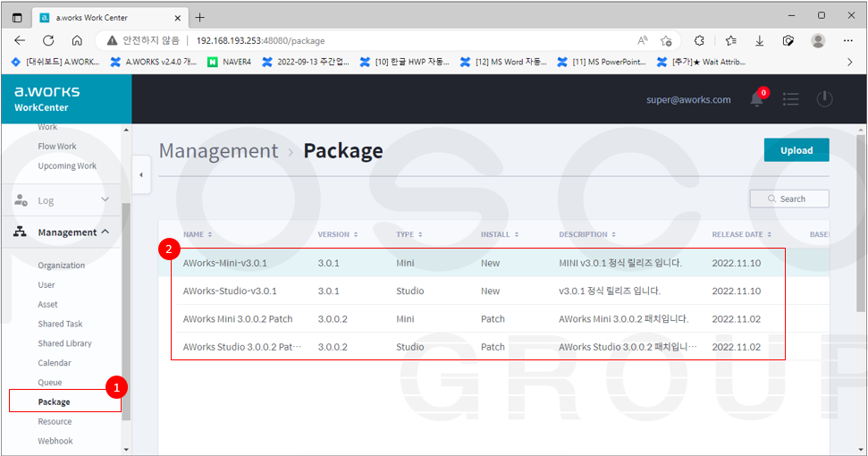Image resolution: width=868 pixels, height=456 pixels.
Task: Click the browser address bar URL
Action: pos(260,40)
